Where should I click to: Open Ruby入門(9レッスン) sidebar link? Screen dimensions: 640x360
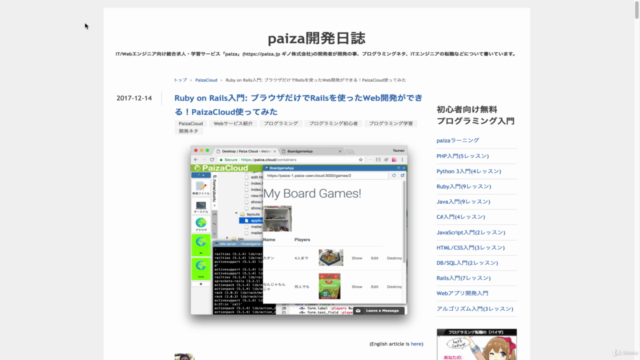pos(464,187)
